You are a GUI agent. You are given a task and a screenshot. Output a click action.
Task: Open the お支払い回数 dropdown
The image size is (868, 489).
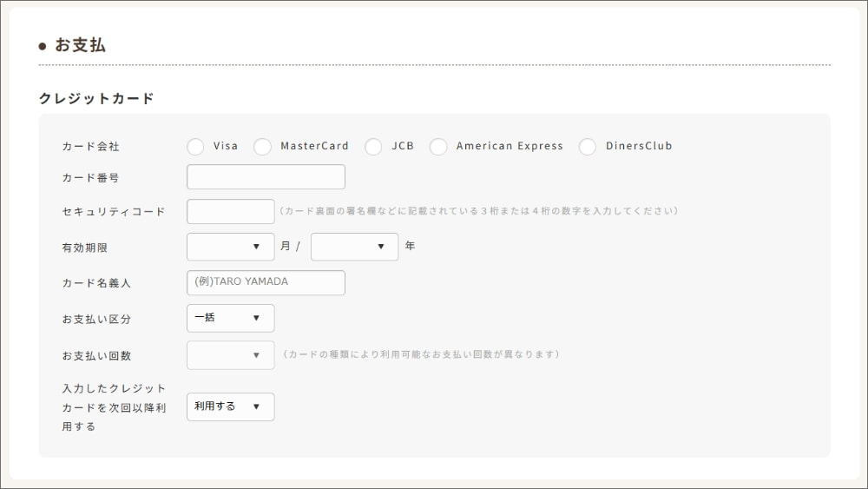click(230, 355)
